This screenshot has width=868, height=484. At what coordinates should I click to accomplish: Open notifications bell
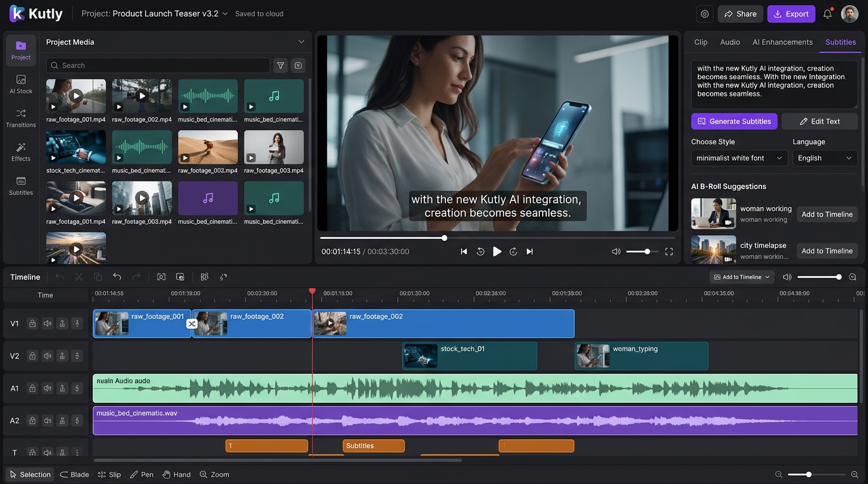pos(828,14)
